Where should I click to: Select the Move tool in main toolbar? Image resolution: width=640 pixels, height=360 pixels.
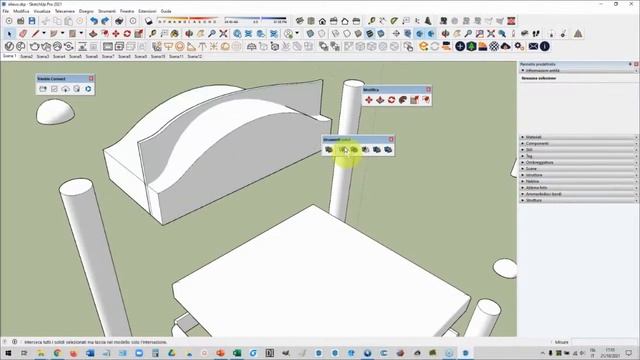116,34
